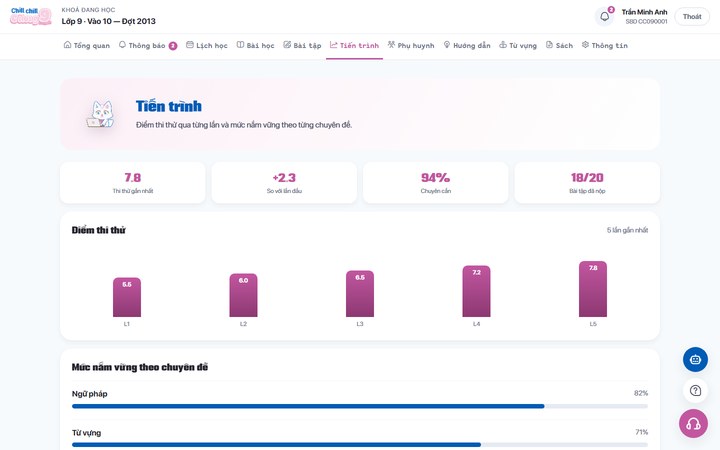Click the Điểm thi thử heading
Screen dimensions: 720x450
99,230
